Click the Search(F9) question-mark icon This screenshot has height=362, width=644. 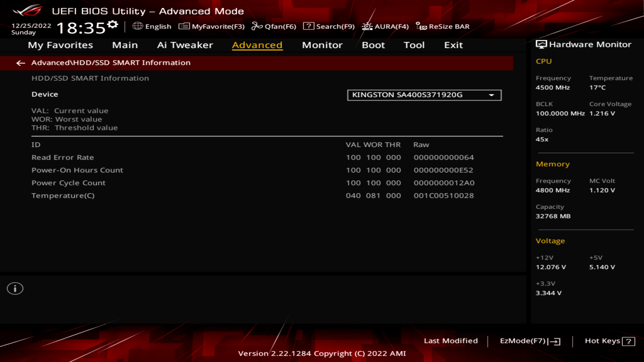coord(309,26)
